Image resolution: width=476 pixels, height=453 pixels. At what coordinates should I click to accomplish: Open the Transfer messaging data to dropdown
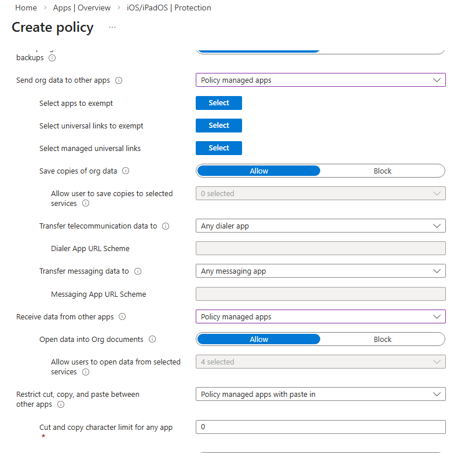(320, 271)
